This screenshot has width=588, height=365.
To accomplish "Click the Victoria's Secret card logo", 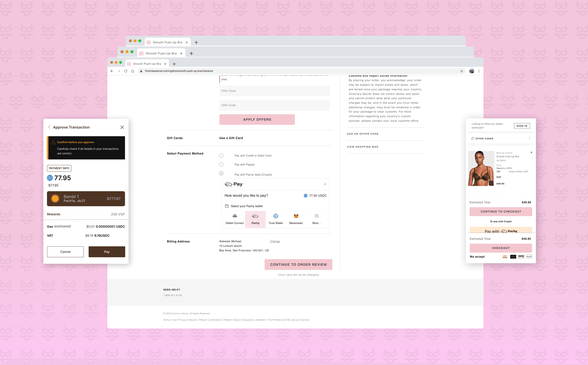I will click(513, 257).
